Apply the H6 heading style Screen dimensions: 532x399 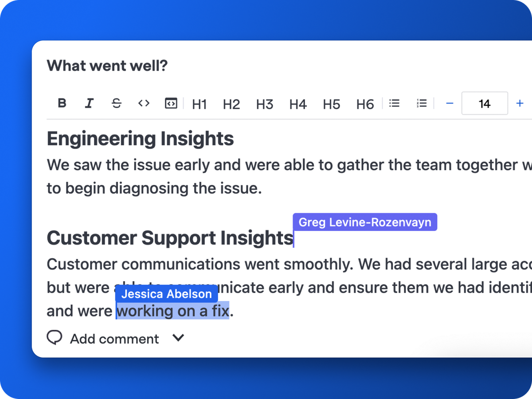click(365, 104)
